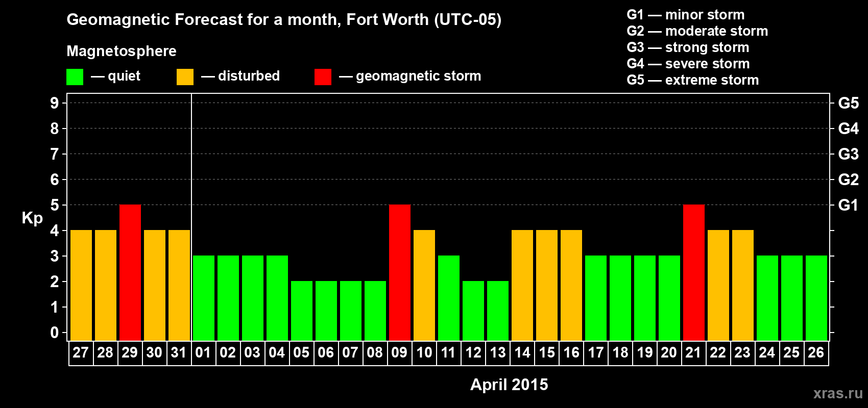Select the green bar for day 11
This screenshot has height=408, width=868.
pyautogui.click(x=449, y=298)
